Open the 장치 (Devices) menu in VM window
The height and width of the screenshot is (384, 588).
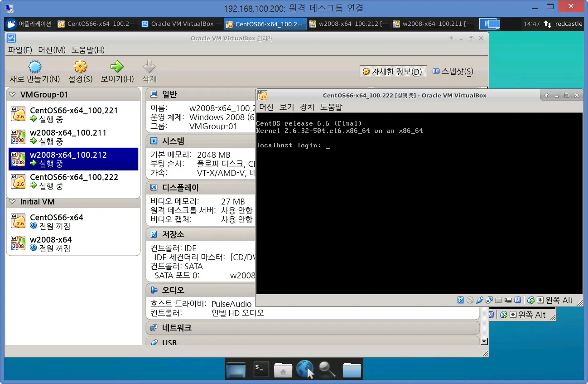pos(307,107)
